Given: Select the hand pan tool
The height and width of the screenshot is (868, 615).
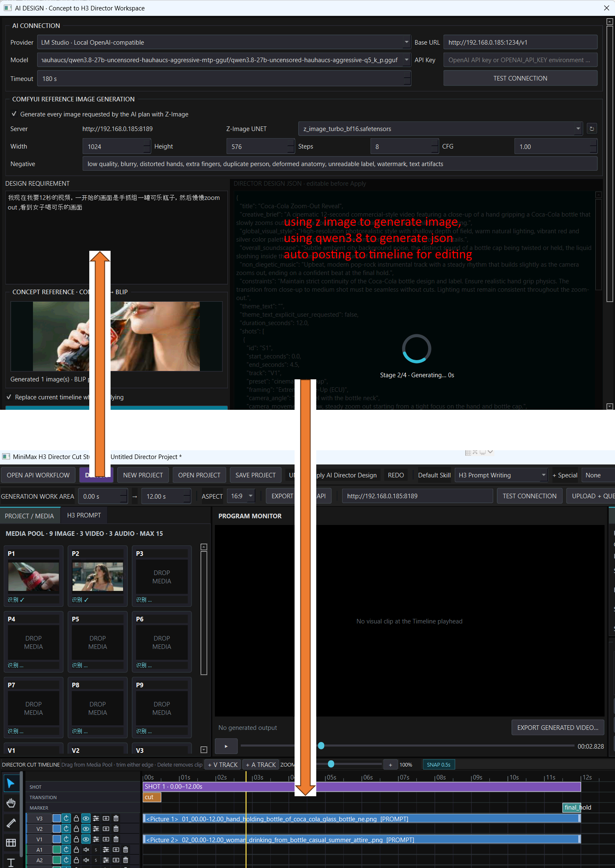Looking at the screenshot, I should point(11,803).
